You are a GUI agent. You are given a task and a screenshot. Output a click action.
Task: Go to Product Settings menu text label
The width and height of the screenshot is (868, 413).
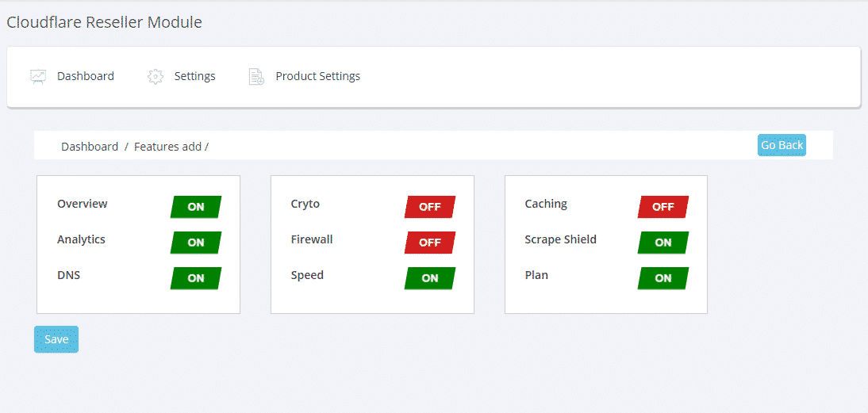pyautogui.click(x=317, y=77)
